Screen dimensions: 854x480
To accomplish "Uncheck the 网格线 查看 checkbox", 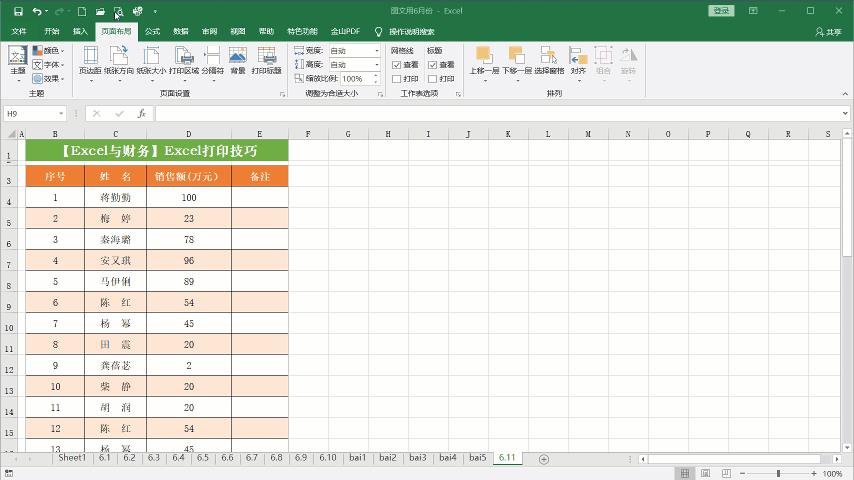I will [397, 64].
